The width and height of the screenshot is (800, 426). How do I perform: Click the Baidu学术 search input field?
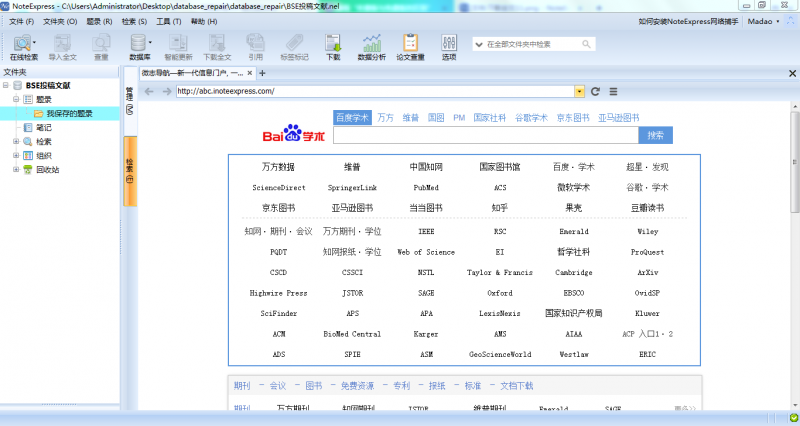click(x=486, y=135)
